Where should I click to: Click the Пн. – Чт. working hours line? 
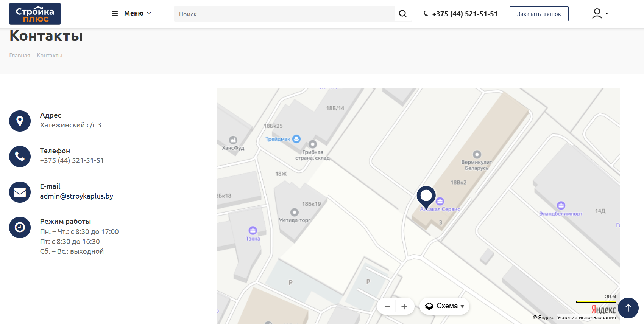[80, 232]
